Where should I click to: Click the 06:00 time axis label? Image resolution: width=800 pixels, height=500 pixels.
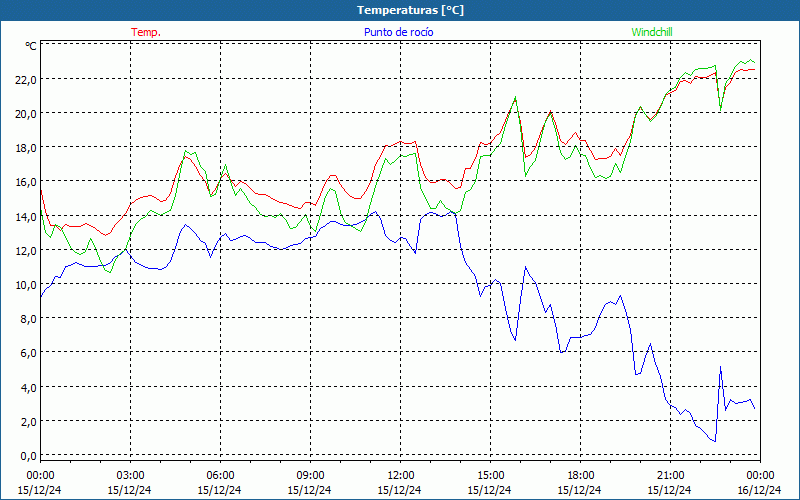tap(220, 476)
